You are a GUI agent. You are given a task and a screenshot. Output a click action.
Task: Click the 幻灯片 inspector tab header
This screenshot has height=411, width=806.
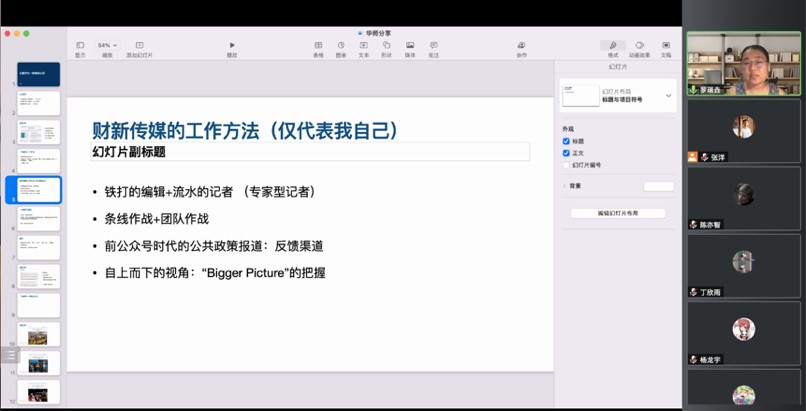pos(617,67)
